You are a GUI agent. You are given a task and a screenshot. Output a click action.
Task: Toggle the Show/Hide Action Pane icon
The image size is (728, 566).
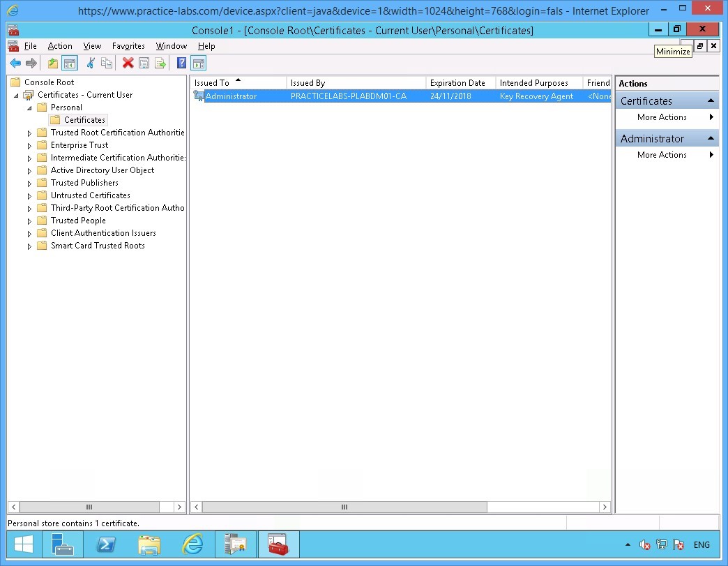(x=199, y=63)
